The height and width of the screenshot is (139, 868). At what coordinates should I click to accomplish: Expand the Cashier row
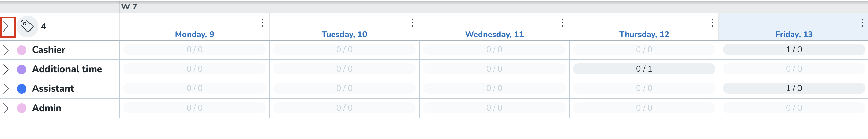6,50
